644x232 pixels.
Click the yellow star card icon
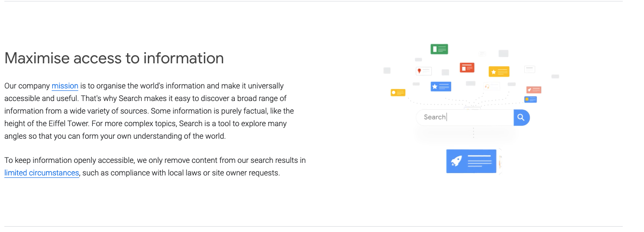(499, 72)
